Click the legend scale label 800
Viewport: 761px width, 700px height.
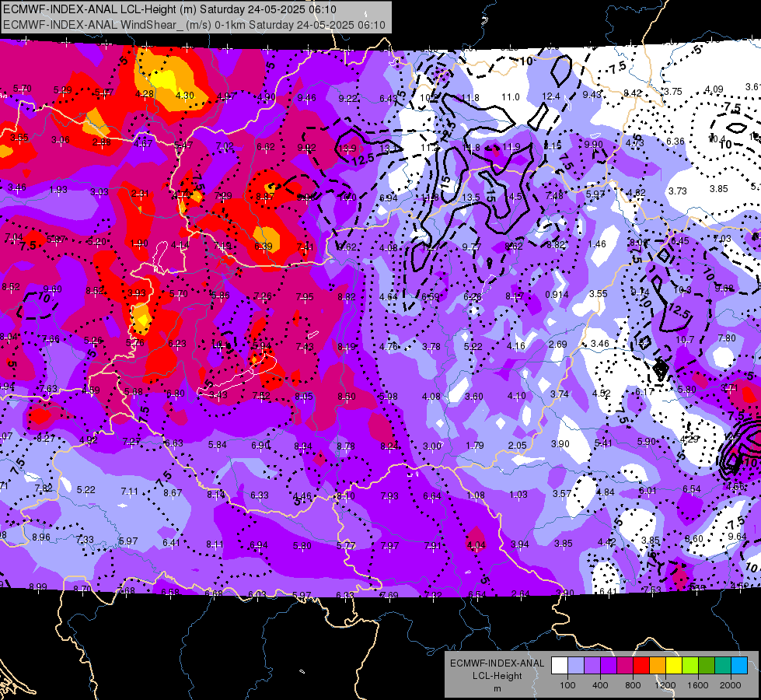pos(633,685)
